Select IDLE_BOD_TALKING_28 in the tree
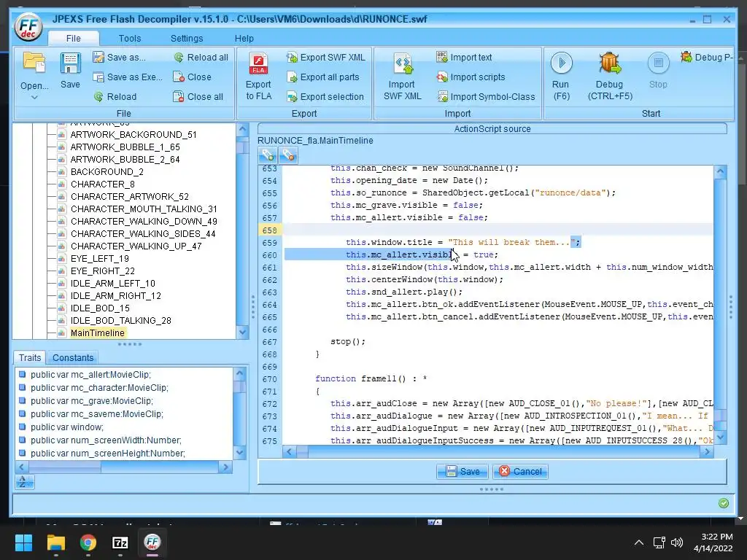 121,321
